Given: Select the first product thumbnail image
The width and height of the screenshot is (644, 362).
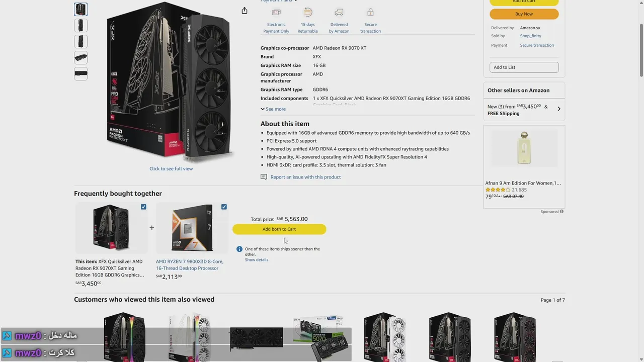Looking at the screenshot, I should (80, 9).
